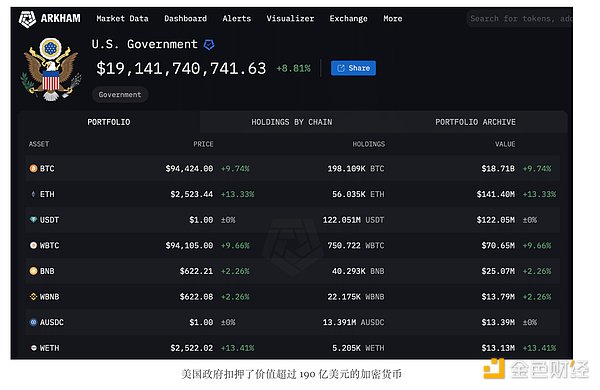Image resolution: width=600 pixels, height=390 pixels.
Task: Click the total value $19,141,740,741.63
Action: pyautogui.click(x=181, y=69)
